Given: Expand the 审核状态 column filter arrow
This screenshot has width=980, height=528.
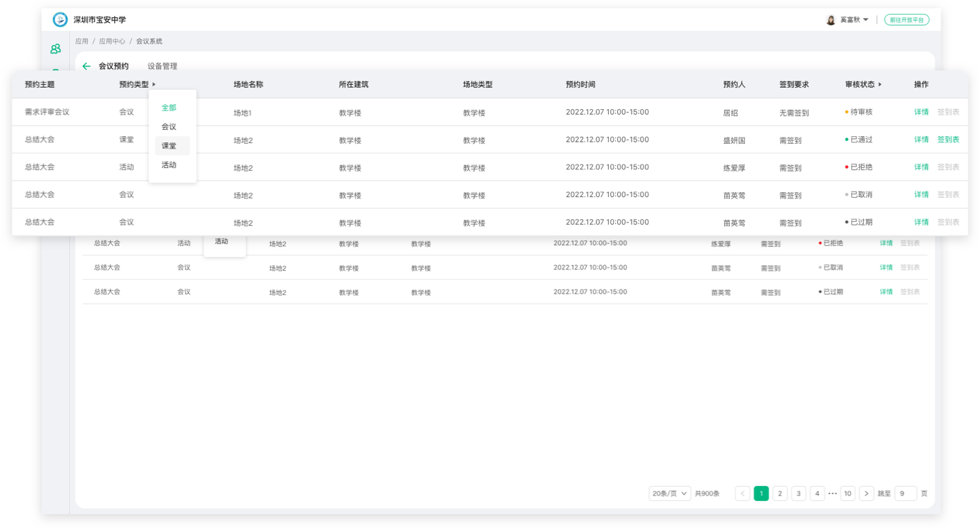Looking at the screenshot, I should click(880, 84).
